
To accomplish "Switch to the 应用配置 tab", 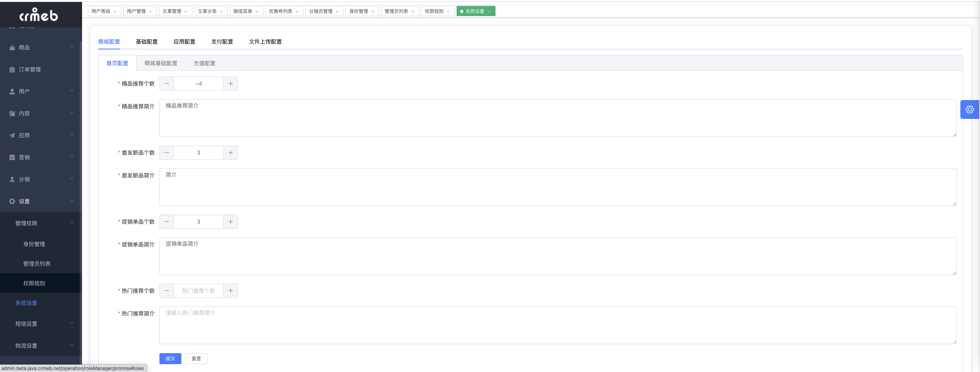I will point(185,42).
